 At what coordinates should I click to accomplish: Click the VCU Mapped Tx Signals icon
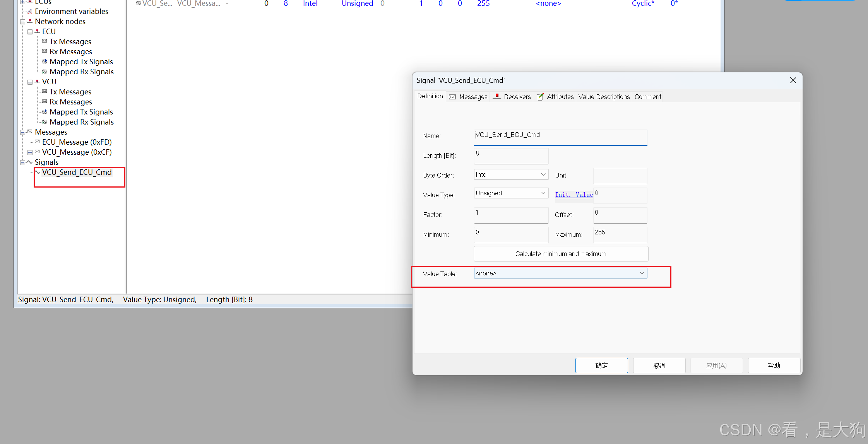coord(45,112)
